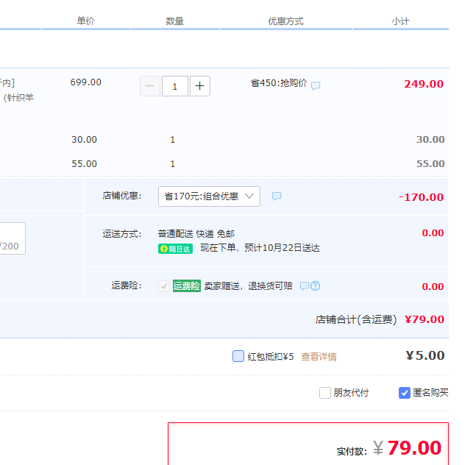Click the buyer message text box
Viewport: 476px width, 465px height.
[x=11, y=238]
